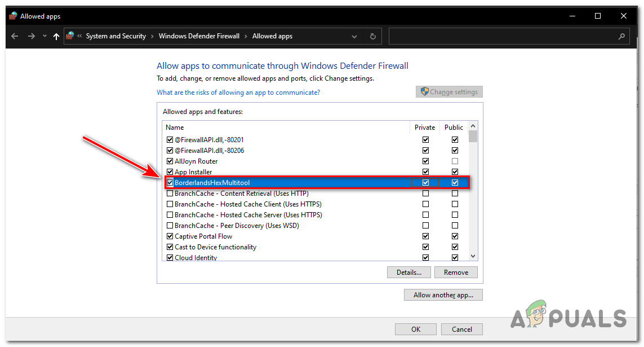Refresh the Allowed apps page
The height and width of the screenshot is (347, 644).
(x=372, y=36)
